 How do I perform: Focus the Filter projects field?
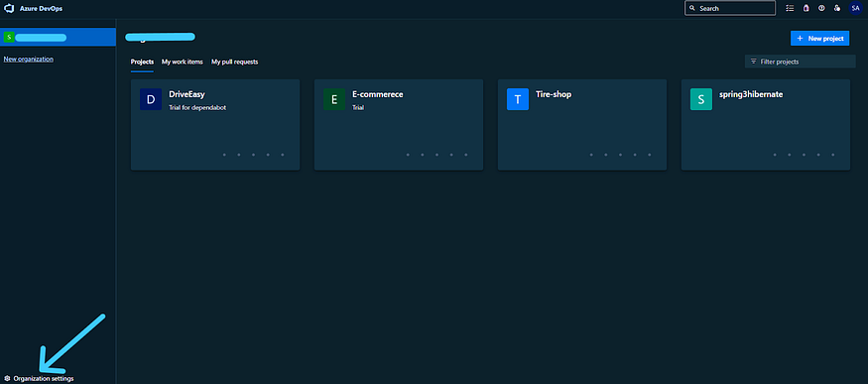[x=800, y=62]
